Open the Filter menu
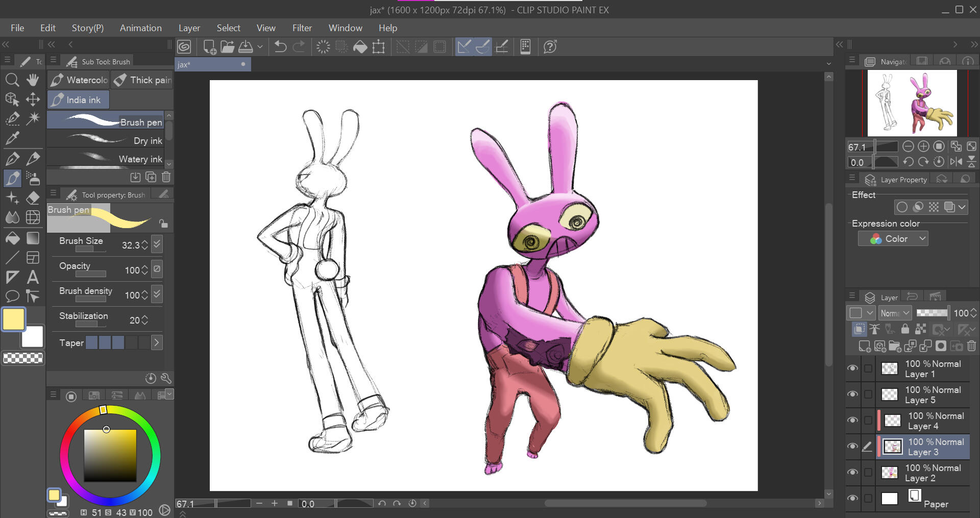980x518 pixels. click(302, 28)
